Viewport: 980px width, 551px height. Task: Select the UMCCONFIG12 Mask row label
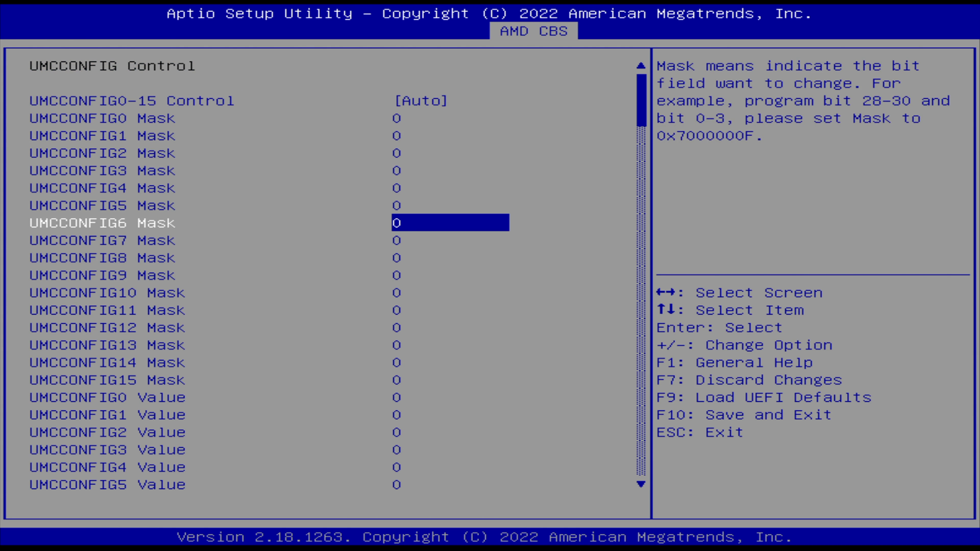(107, 328)
